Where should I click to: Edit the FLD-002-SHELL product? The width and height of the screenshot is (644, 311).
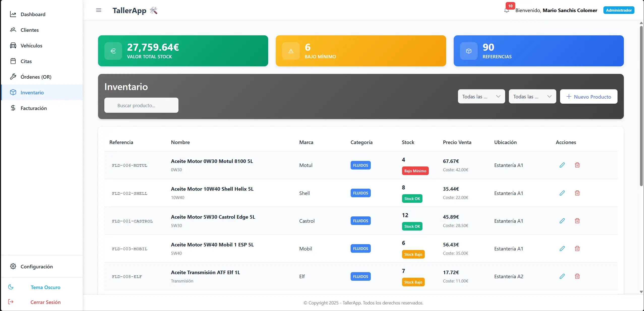(x=562, y=193)
